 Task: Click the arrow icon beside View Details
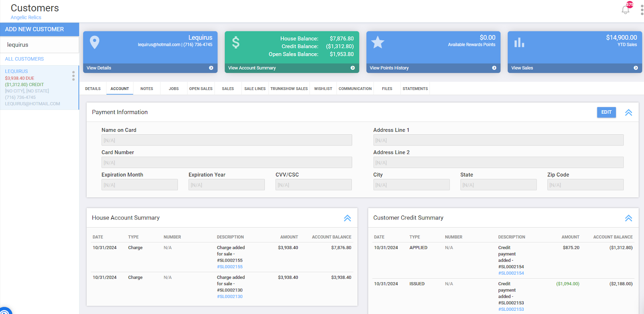[211, 68]
